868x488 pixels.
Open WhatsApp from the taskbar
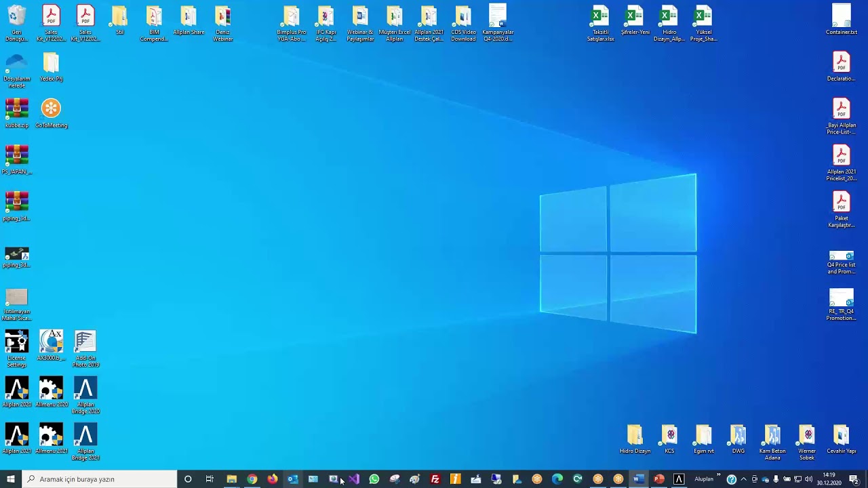click(374, 479)
